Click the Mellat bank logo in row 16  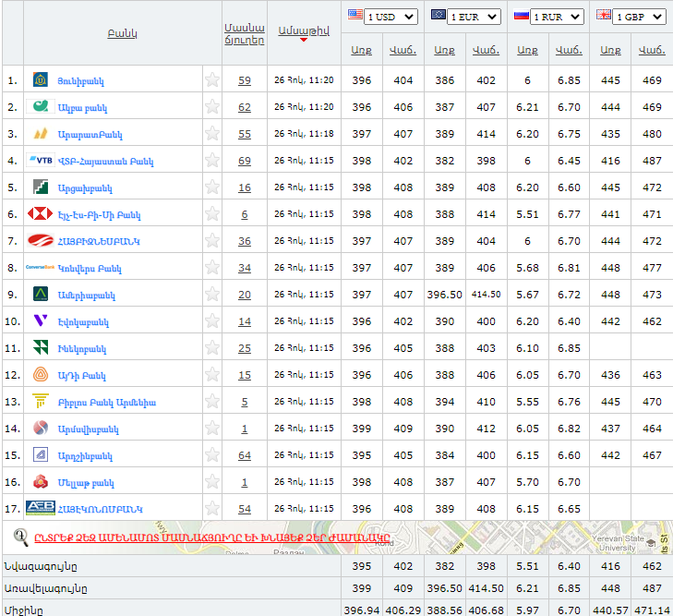coord(41,482)
